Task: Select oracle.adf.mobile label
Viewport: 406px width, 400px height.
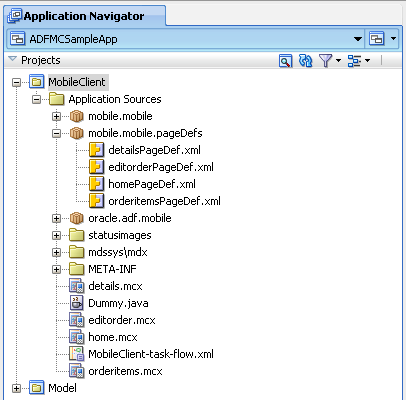Action: pos(130,218)
